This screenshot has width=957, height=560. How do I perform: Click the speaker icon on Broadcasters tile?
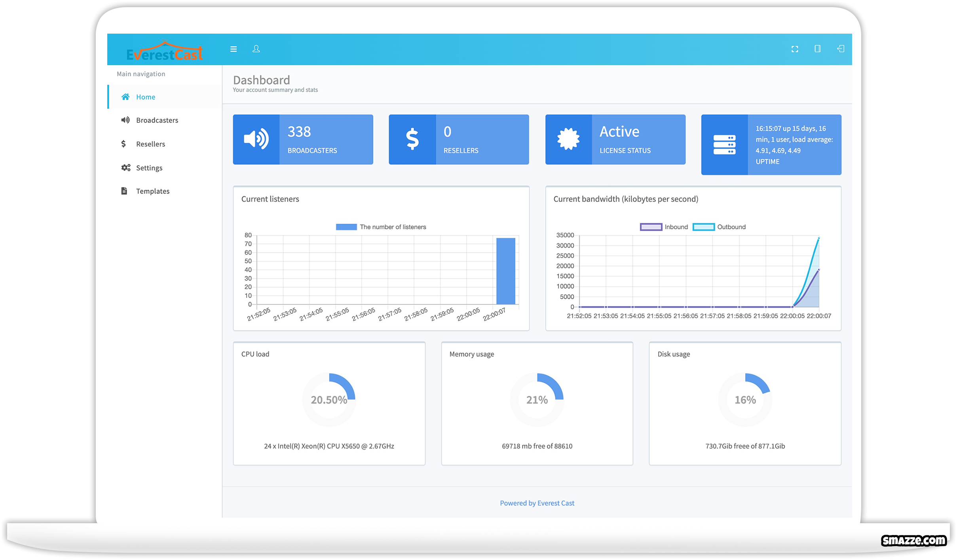click(x=256, y=139)
